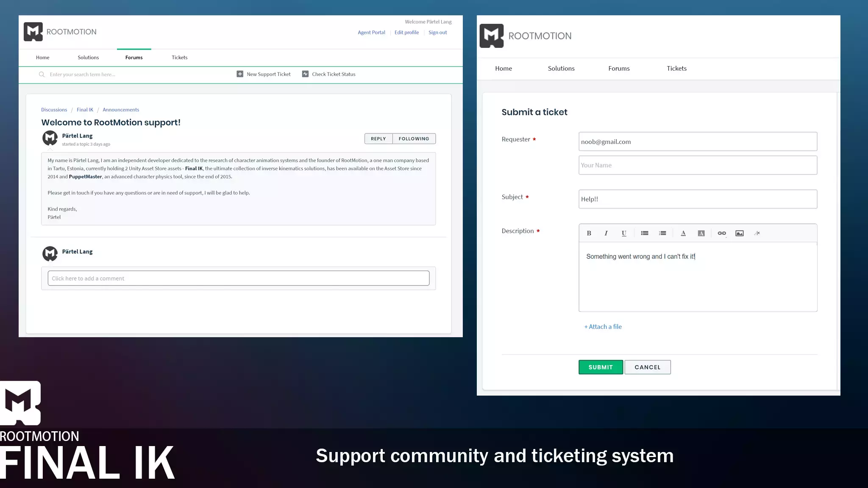868x488 pixels.
Task: Open the text background color picker
Action: point(701,233)
